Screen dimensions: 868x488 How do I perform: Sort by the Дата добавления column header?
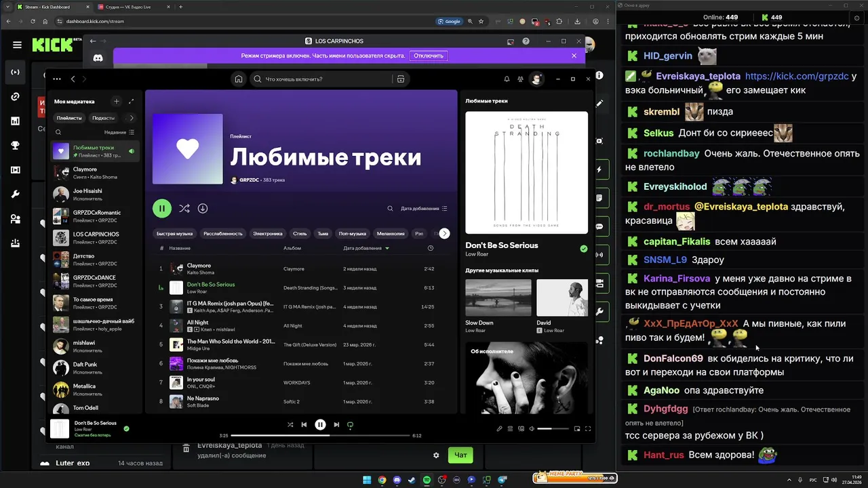coord(366,249)
